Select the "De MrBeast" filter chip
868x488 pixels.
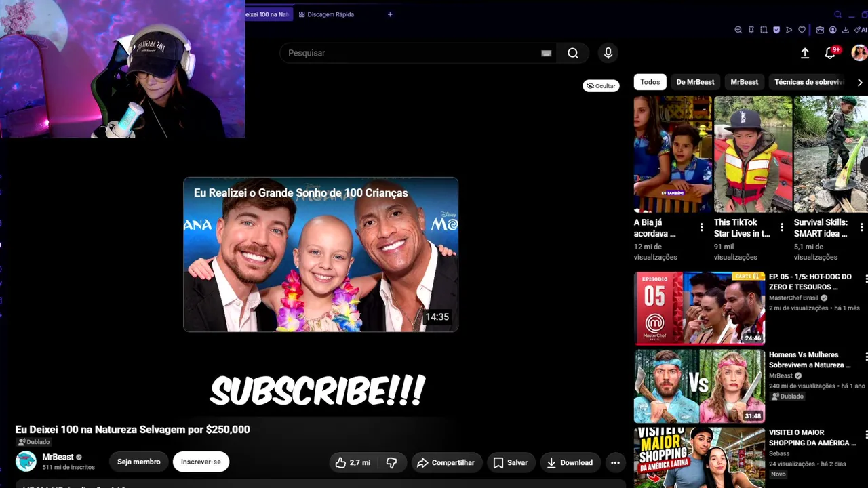pyautogui.click(x=695, y=82)
